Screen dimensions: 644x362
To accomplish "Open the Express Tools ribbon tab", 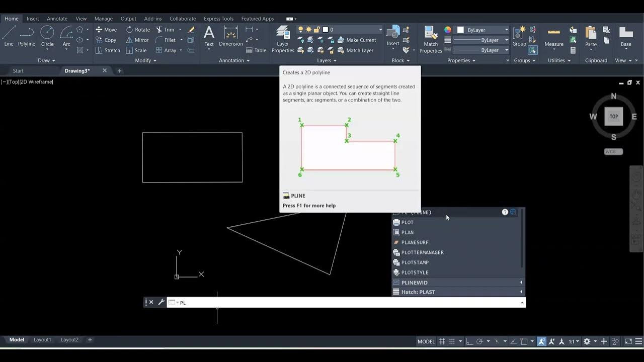I will click(218, 19).
